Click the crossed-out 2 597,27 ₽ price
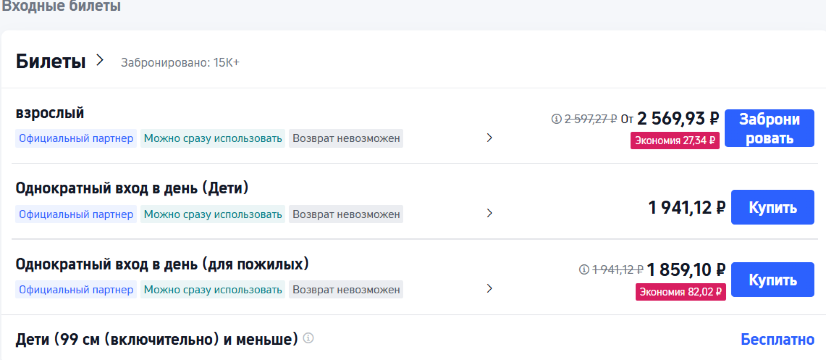 pos(591,119)
